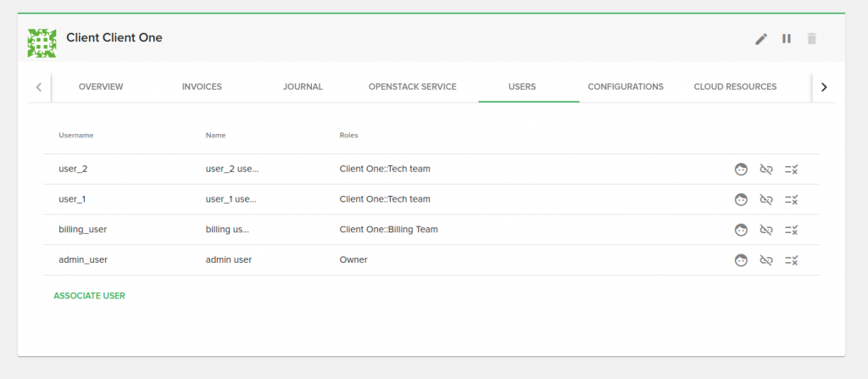Click the Roles column header
868x379 pixels.
coord(348,135)
